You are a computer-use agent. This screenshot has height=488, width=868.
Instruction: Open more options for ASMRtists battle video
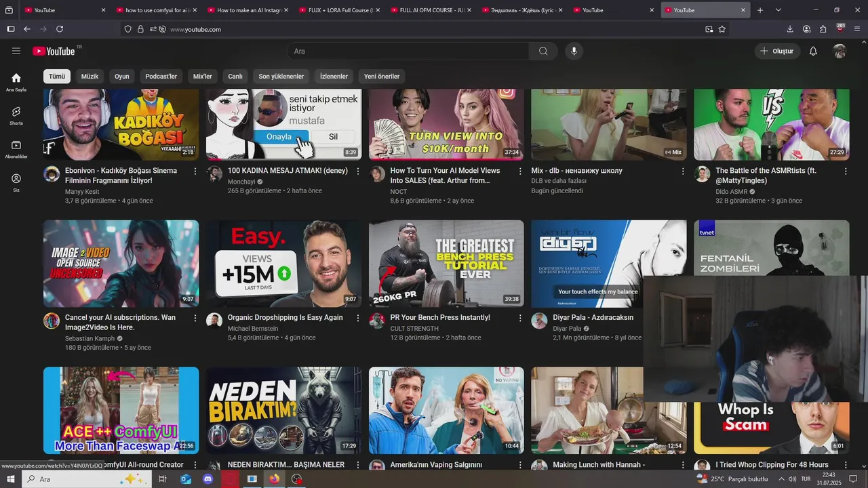tap(846, 171)
